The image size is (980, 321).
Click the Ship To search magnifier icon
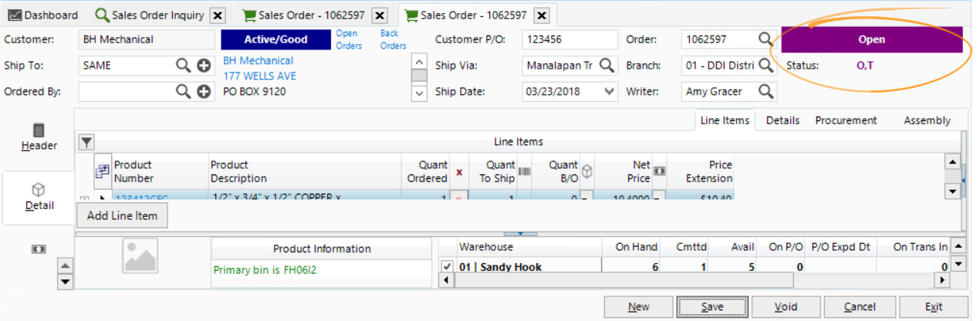183,66
